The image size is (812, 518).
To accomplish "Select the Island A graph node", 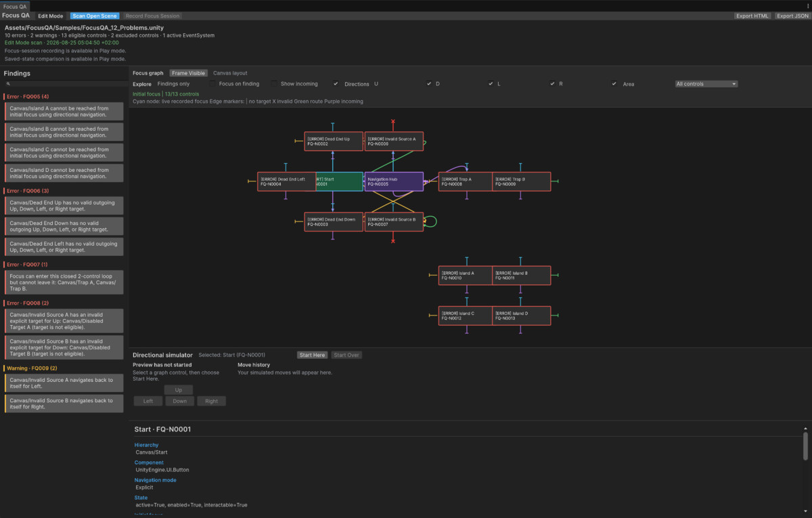I will (x=465, y=276).
